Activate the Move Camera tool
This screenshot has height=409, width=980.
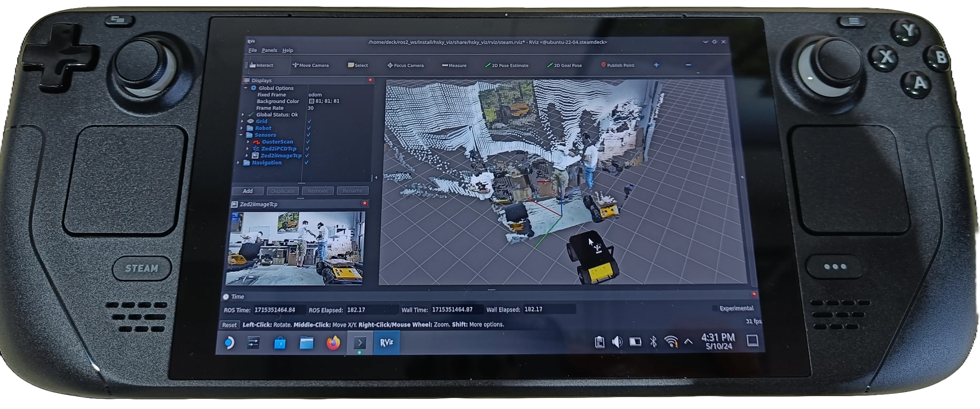[311, 65]
